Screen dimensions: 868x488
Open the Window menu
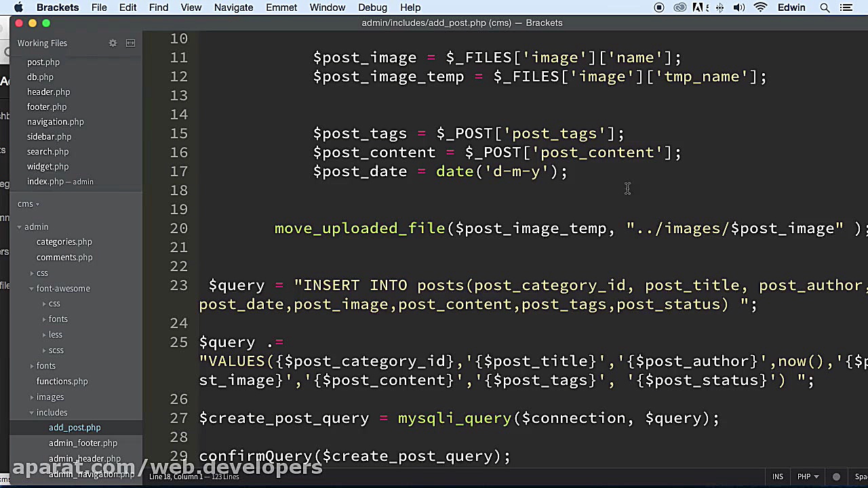pyautogui.click(x=328, y=7)
